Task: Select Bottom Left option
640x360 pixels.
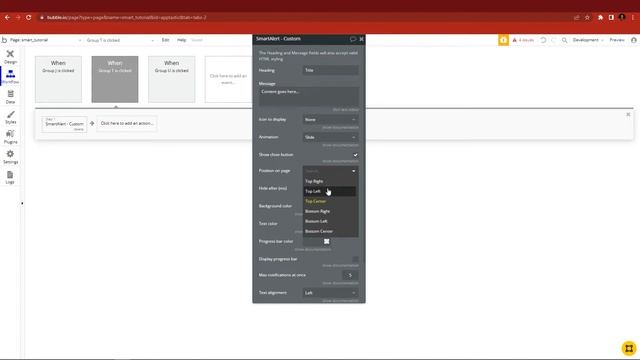Action: click(x=330, y=221)
